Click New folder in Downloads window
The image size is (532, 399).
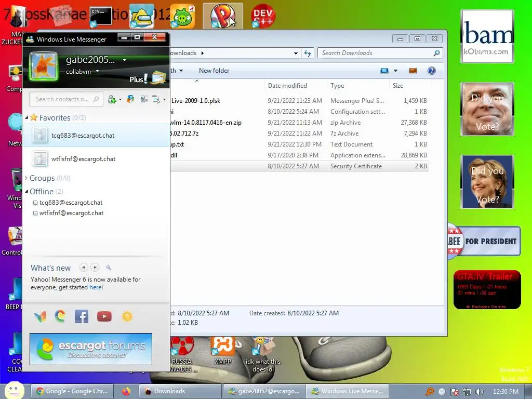coord(214,71)
